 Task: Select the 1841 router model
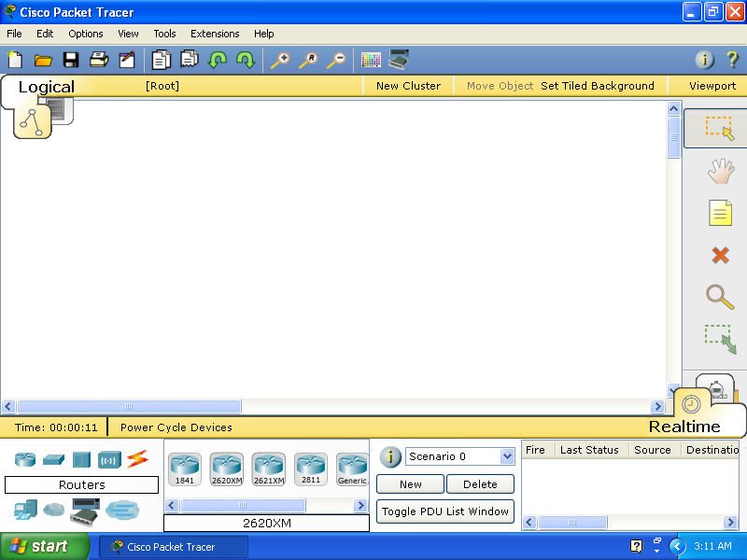(185, 469)
